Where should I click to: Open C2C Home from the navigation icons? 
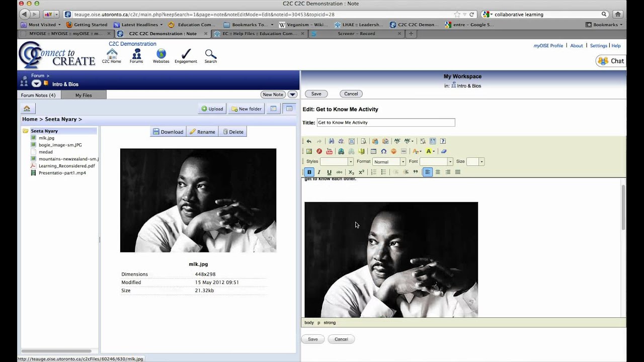(x=112, y=56)
